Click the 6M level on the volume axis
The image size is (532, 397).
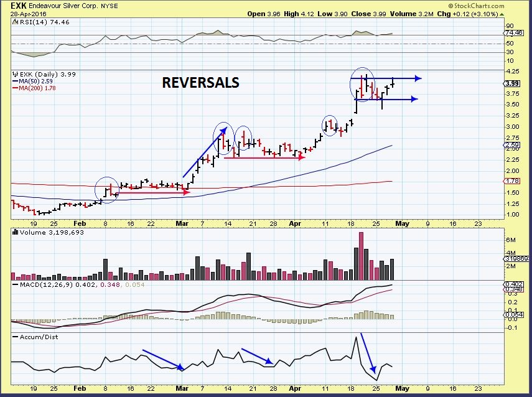click(x=511, y=240)
